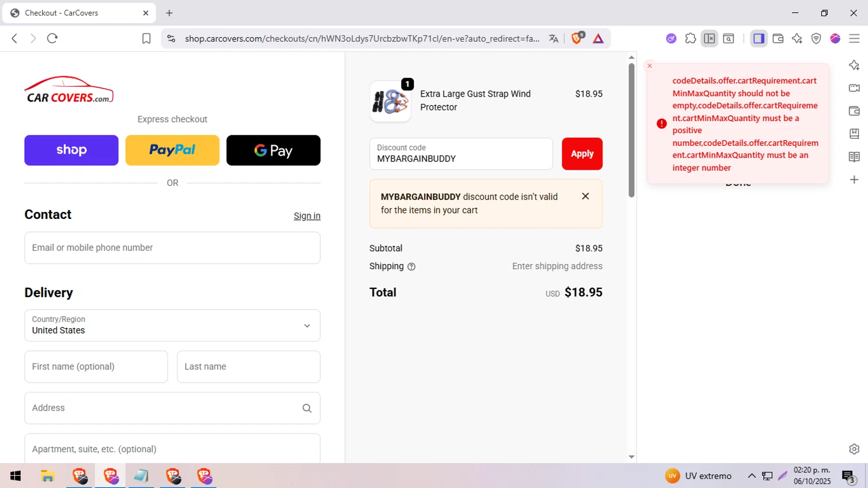868x488 pixels.
Task: Show hidden system tray icons
Action: tap(752, 476)
